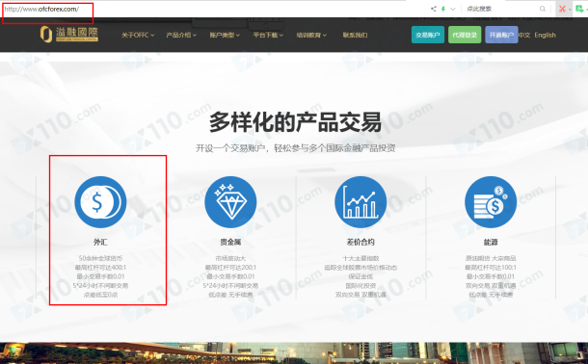Screen dimensions: 588x364
Task: Click the green extension icon at the right end of the toolbar
Action: coord(579,9)
